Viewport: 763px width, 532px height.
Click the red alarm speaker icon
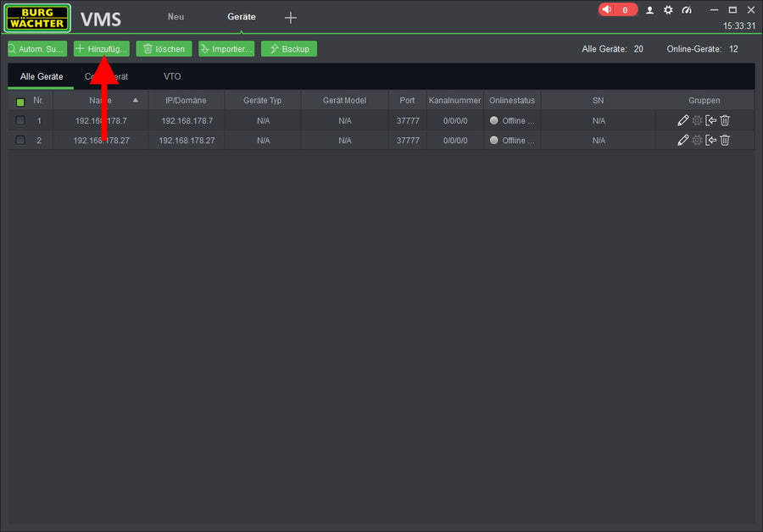tap(607, 10)
